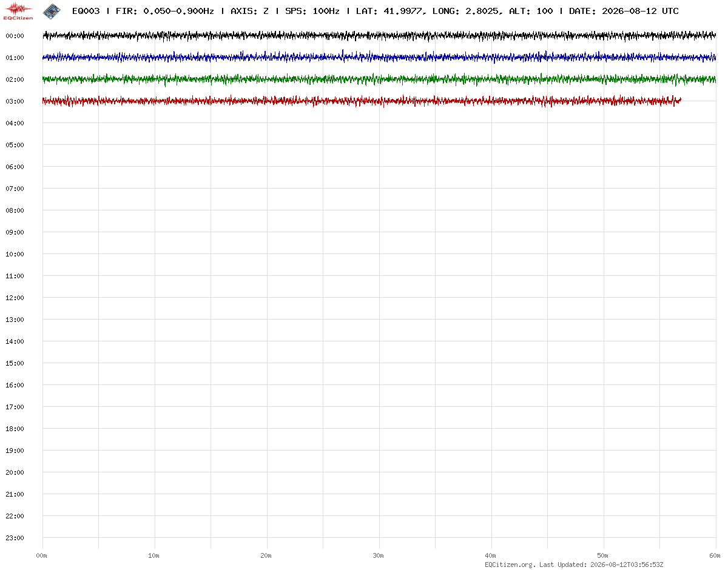Click the red 03:00 hour trace

(362, 101)
